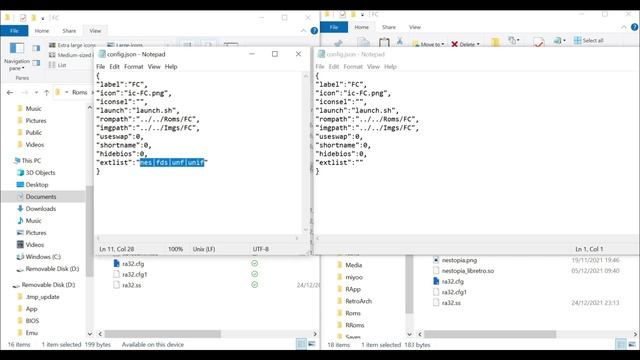The width and height of the screenshot is (640, 360).
Task: Click Delete red X in right Explorer
Action: click(x=454, y=44)
